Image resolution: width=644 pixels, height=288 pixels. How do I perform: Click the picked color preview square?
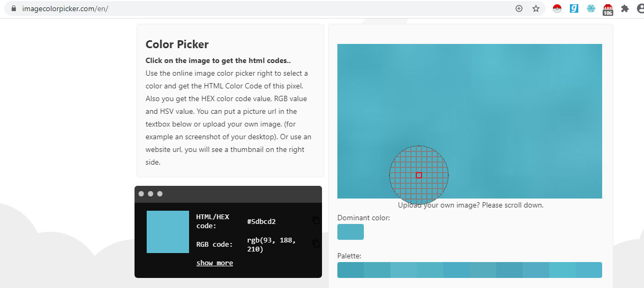coord(168,232)
